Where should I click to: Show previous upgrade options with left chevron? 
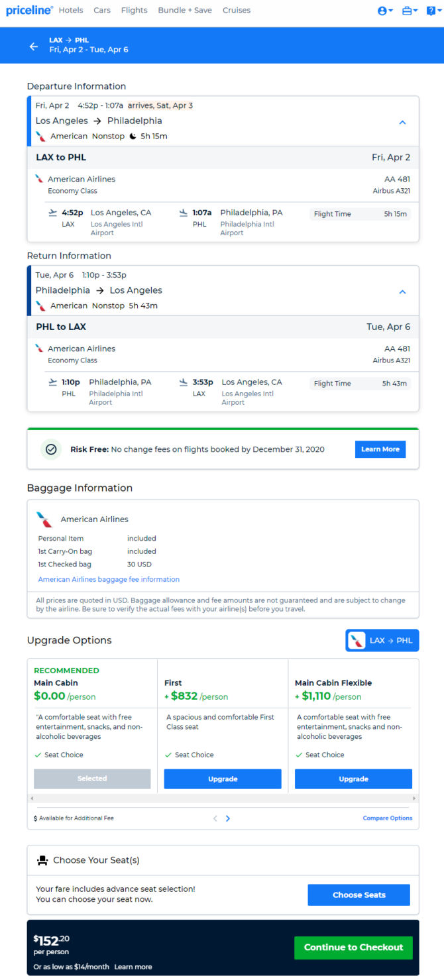point(215,818)
